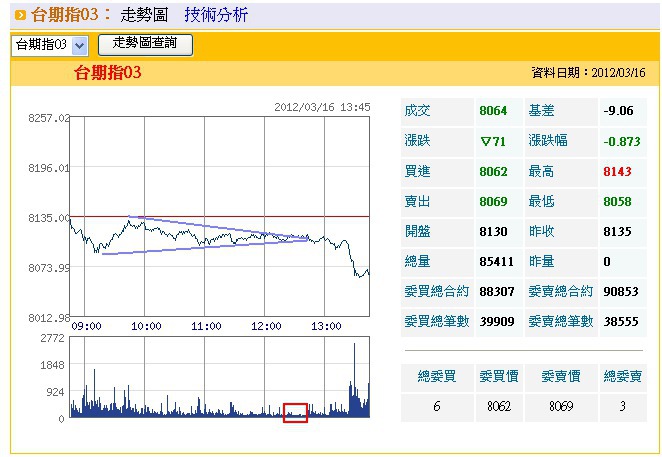Click the 基差 value -9.06
Image resolution: width=662 pixels, height=457 pixels.
coord(618,111)
